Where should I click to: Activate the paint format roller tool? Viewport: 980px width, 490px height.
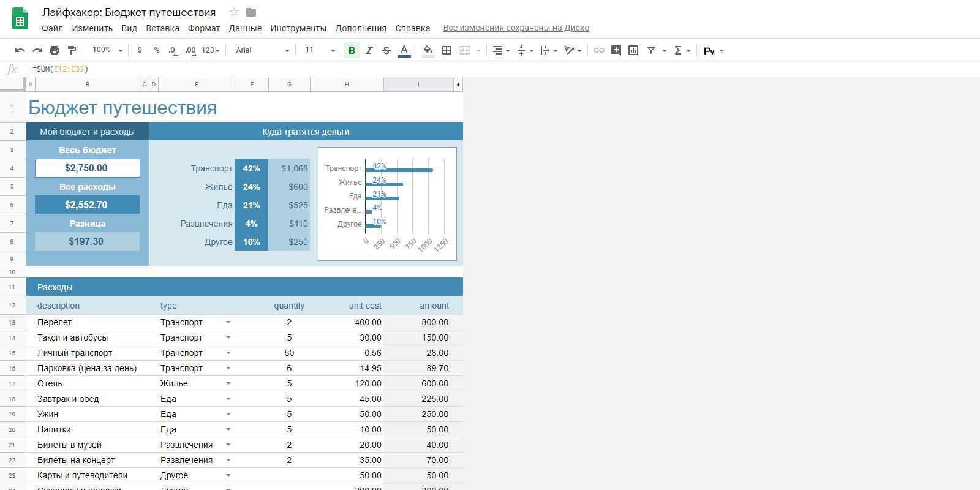(x=72, y=50)
